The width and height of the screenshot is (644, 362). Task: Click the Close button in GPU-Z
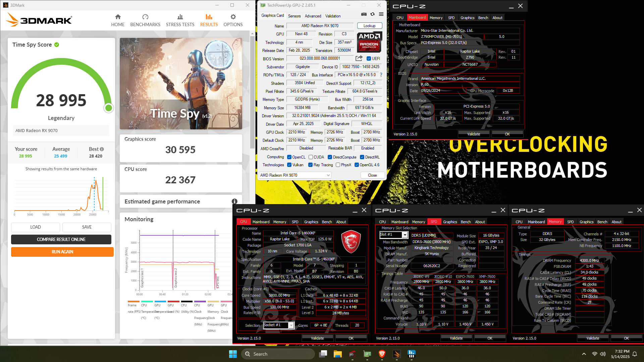coord(372,175)
